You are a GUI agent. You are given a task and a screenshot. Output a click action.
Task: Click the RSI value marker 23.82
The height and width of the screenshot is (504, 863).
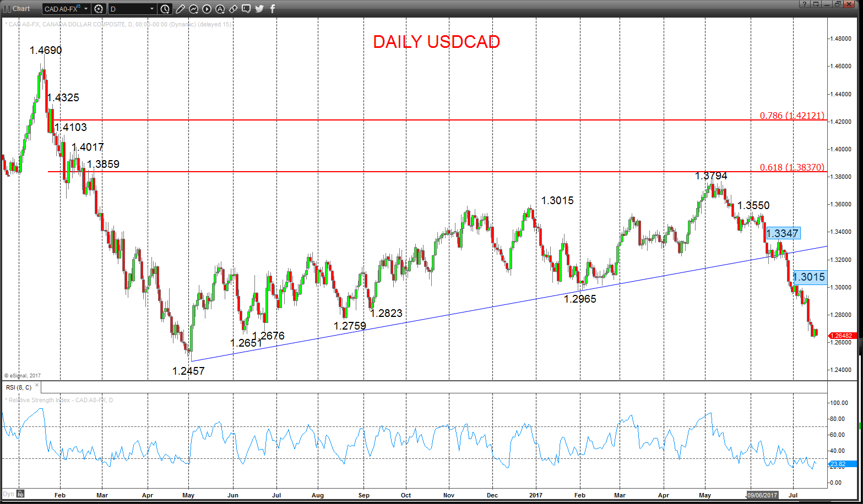tap(842, 464)
